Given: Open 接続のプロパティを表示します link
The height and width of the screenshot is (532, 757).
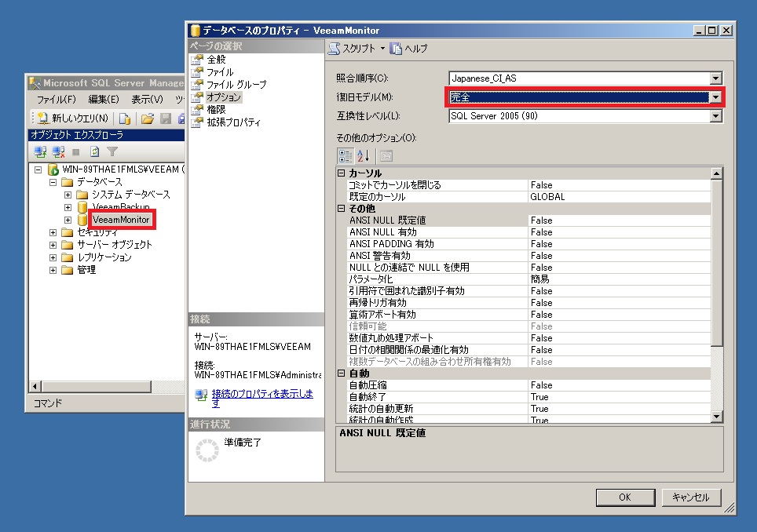Looking at the screenshot, I should pos(262,398).
